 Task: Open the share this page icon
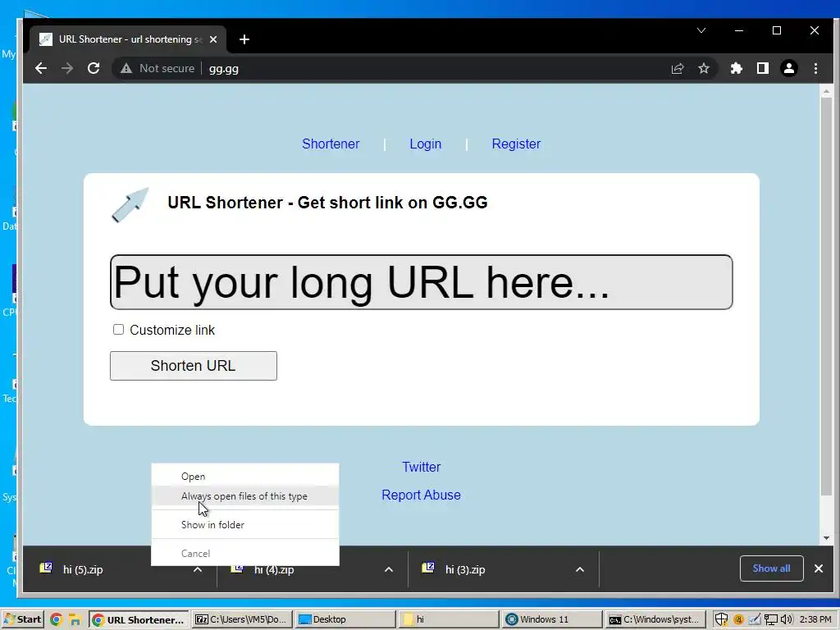pyautogui.click(x=678, y=69)
